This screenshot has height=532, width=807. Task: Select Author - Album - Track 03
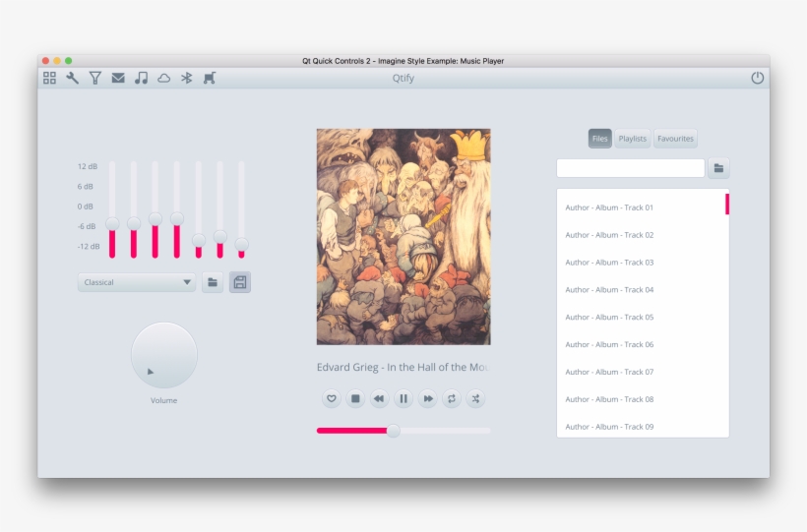[x=642, y=263]
